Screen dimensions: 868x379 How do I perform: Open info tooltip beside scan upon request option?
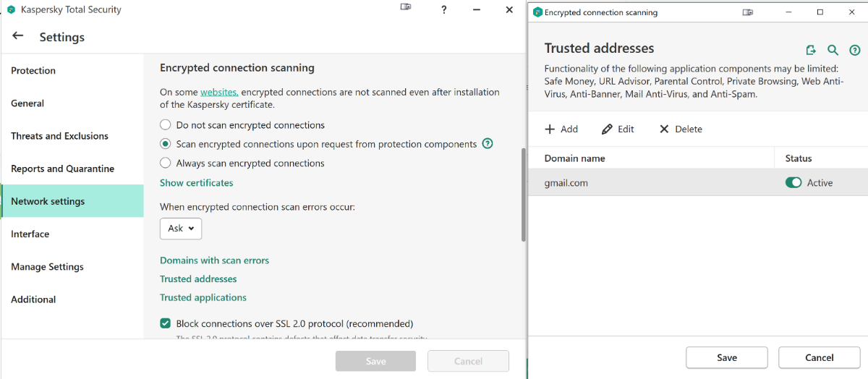488,144
